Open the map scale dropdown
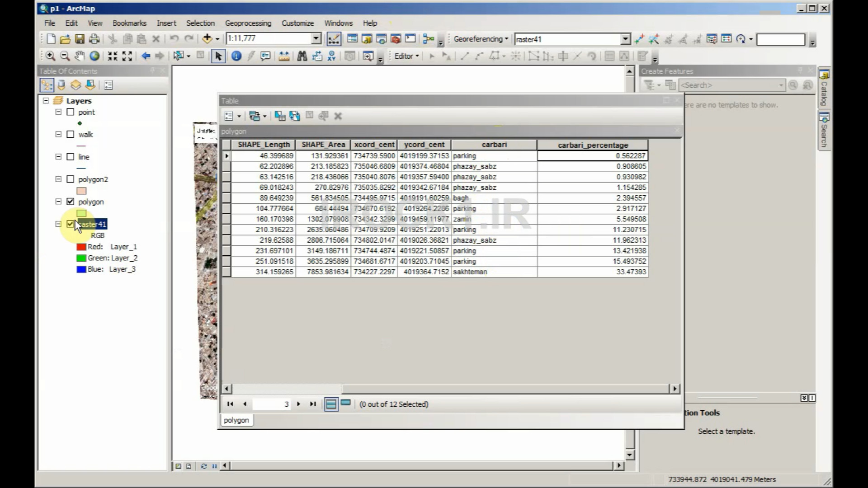The height and width of the screenshot is (488, 868). point(316,39)
